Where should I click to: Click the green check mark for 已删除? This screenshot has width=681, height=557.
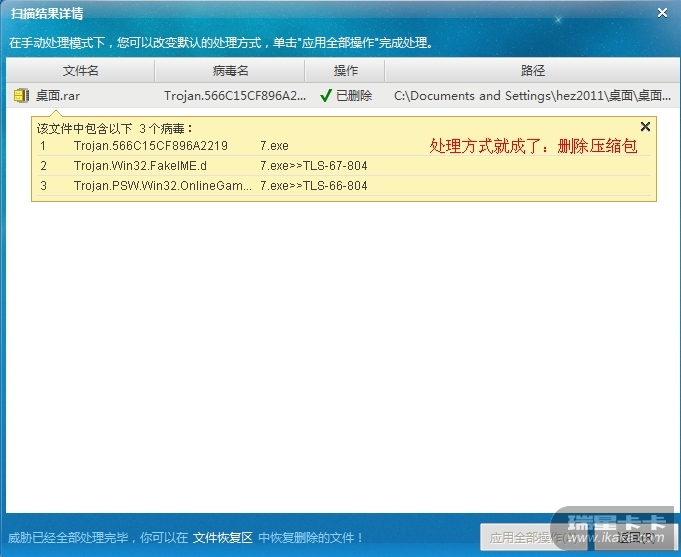click(326, 96)
